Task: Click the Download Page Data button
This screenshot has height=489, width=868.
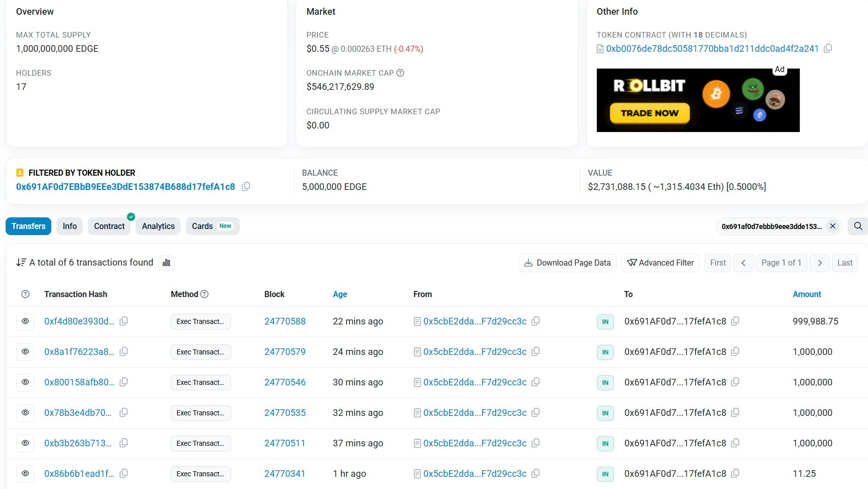Action: 567,263
